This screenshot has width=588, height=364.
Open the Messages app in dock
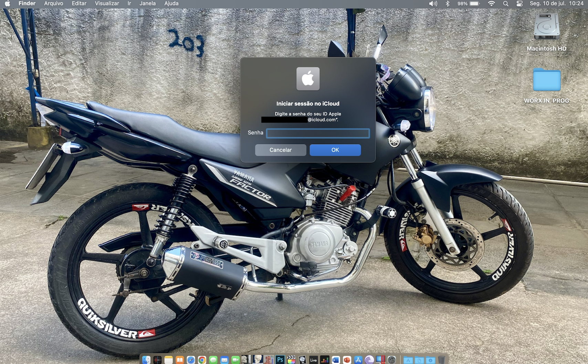coord(213,360)
